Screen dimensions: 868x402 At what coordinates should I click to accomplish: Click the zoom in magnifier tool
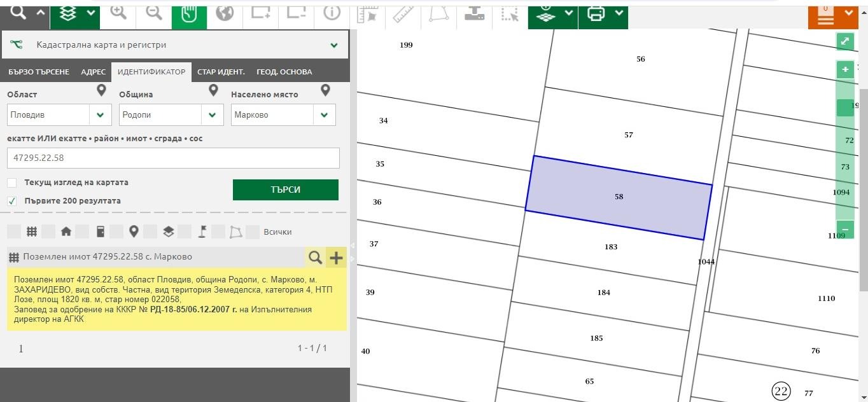tap(118, 13)
